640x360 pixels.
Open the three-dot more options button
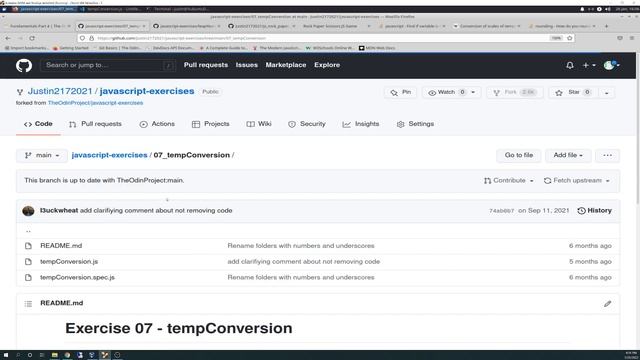pyautogui.click(x=607, y=156)
